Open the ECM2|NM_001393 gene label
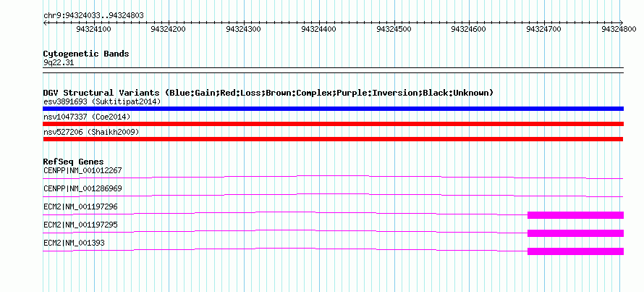This screenshot has height=292, width=644. click(74, 243)
